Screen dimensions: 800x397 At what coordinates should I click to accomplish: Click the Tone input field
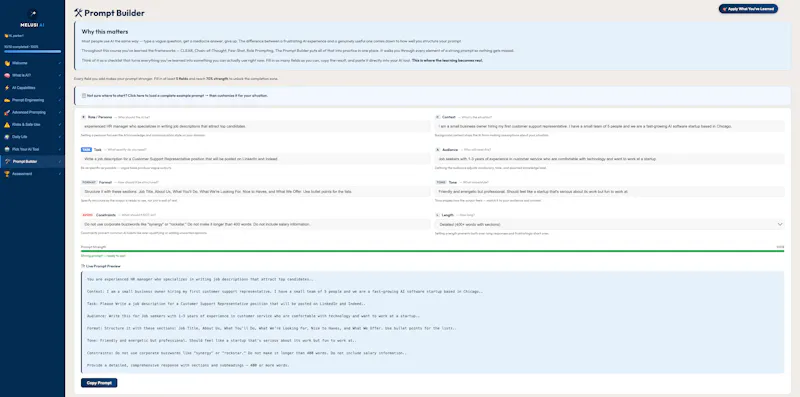609,191
